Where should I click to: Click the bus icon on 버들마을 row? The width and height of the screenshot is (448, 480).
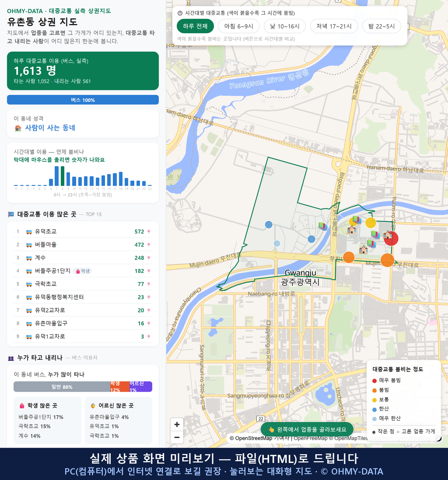tap(29, 245)
